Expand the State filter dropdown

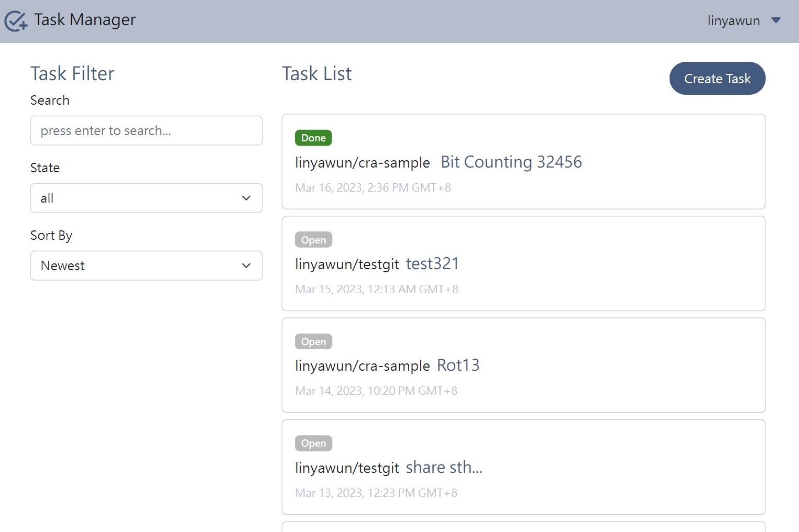click(146, 198)
